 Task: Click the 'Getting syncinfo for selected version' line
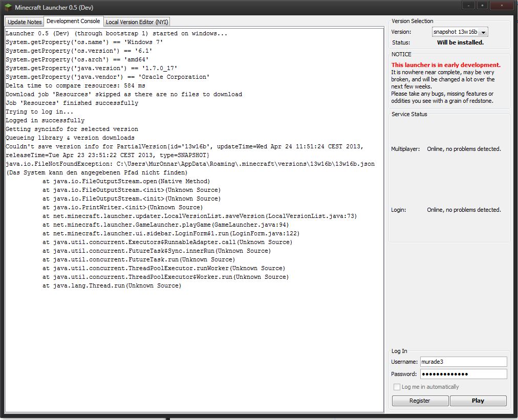[x=72, y=129]
